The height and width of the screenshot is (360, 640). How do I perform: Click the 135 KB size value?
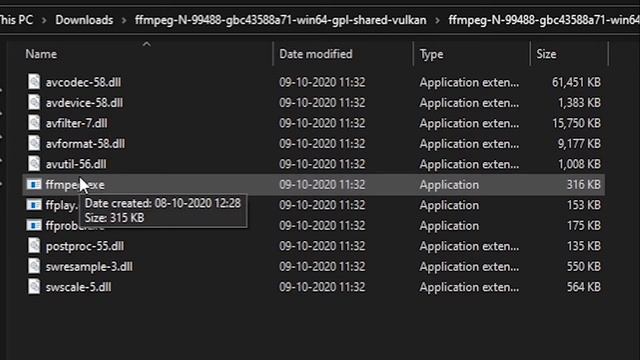(584, 246)
